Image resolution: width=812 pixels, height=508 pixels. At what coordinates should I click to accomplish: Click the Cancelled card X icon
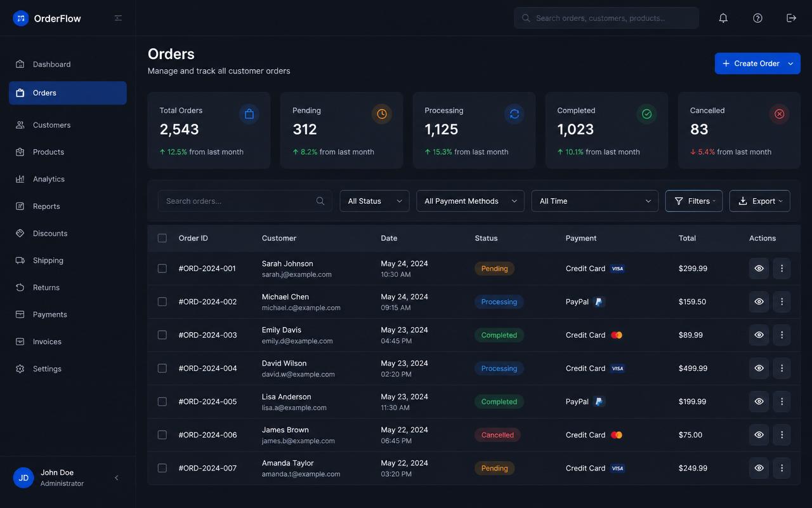tap(779, 114)
